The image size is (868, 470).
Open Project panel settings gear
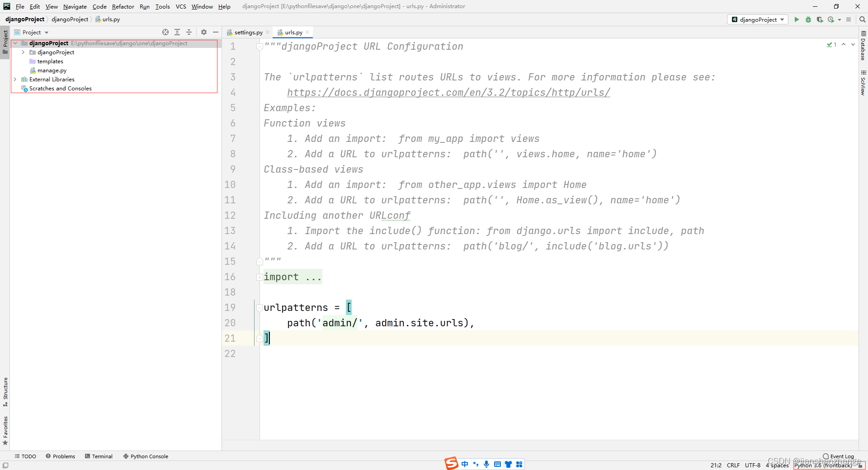pos(204,32)
